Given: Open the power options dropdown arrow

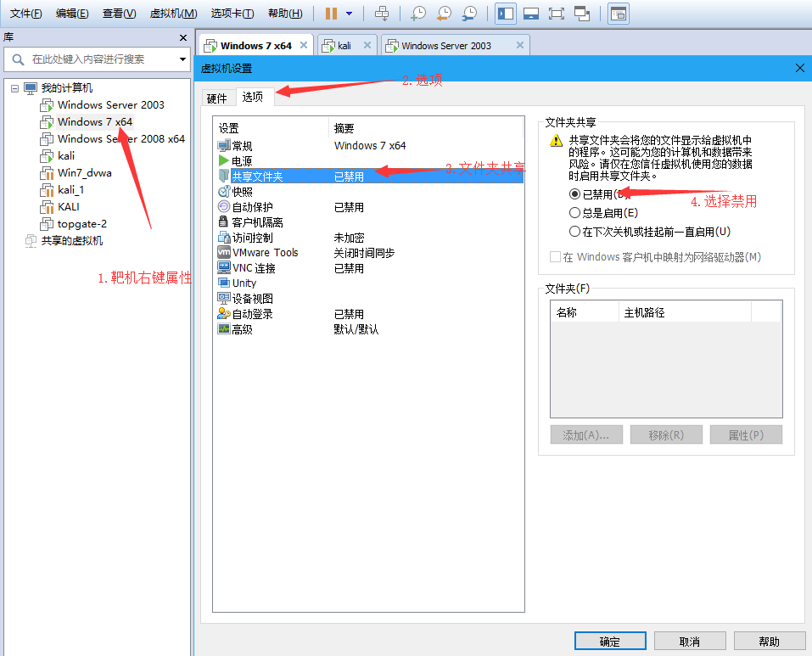Looking at the screenshot, I should [350, 14].
